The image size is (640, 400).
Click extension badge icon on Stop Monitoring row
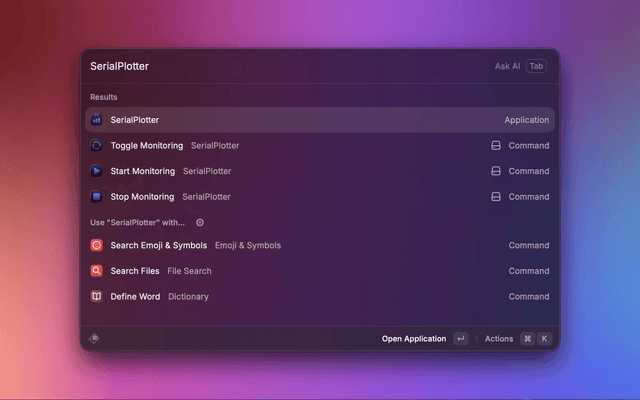coord(495,197)
